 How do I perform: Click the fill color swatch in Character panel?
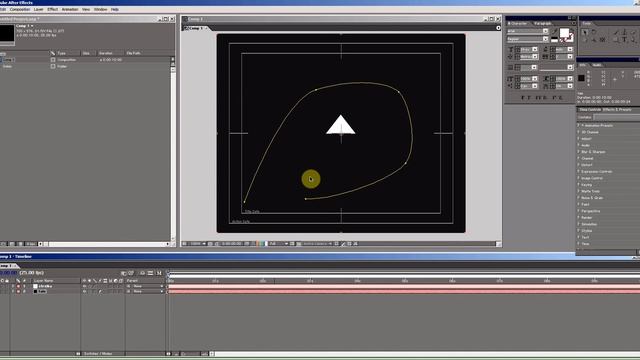click(564, 33)
